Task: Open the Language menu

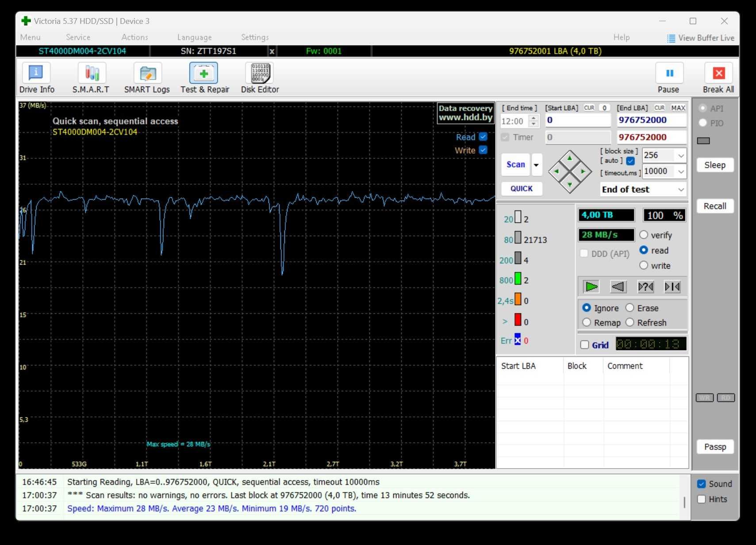Action: pyautogui.click(x=194, y=38)
